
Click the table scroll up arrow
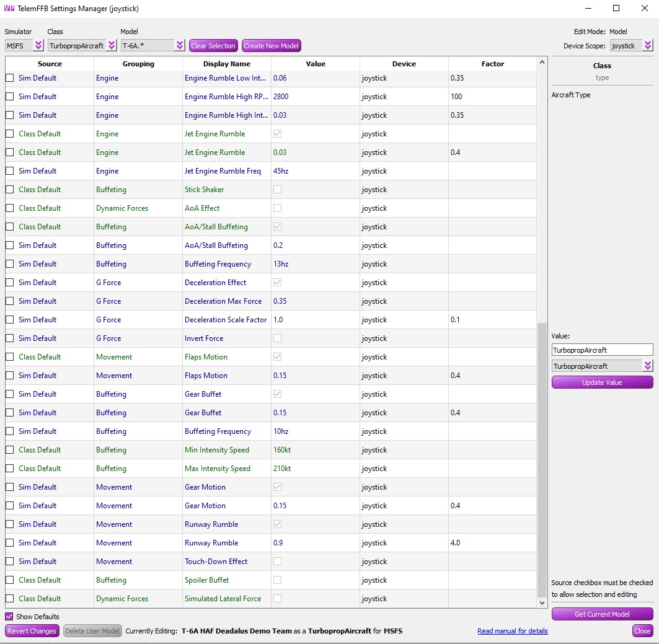[x=542, y=62]
